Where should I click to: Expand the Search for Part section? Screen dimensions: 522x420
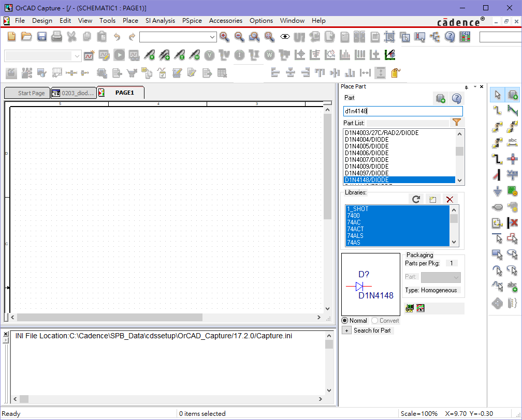[x=346, y=331]
